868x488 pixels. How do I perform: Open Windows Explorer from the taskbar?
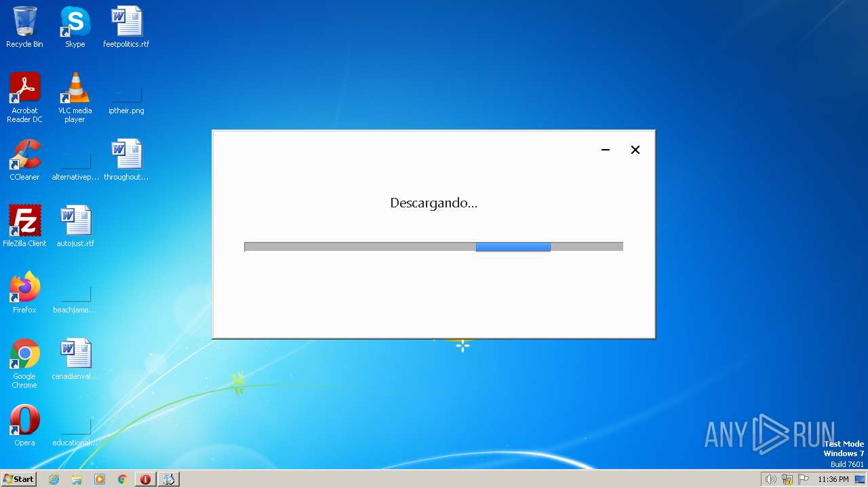[x=77, y=479]
